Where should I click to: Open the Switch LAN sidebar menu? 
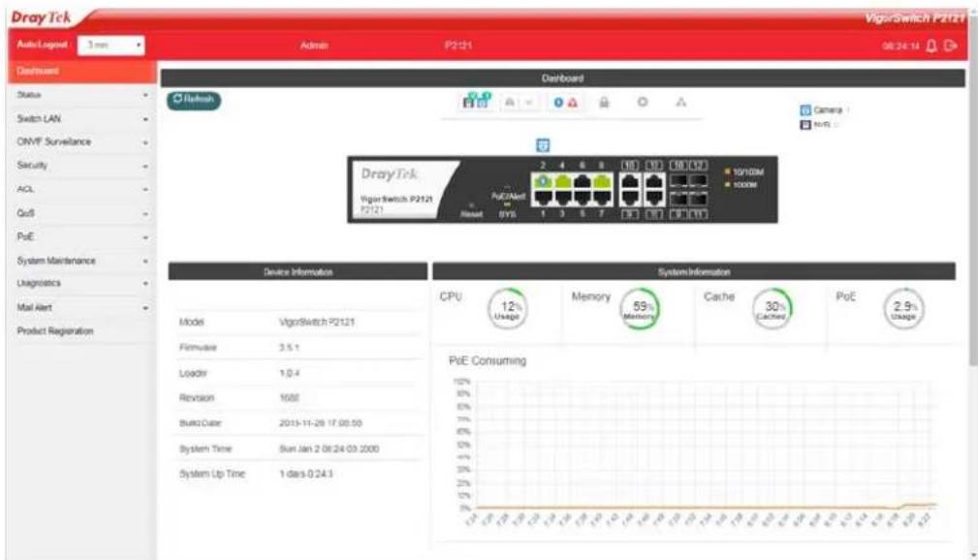point(82,118)
